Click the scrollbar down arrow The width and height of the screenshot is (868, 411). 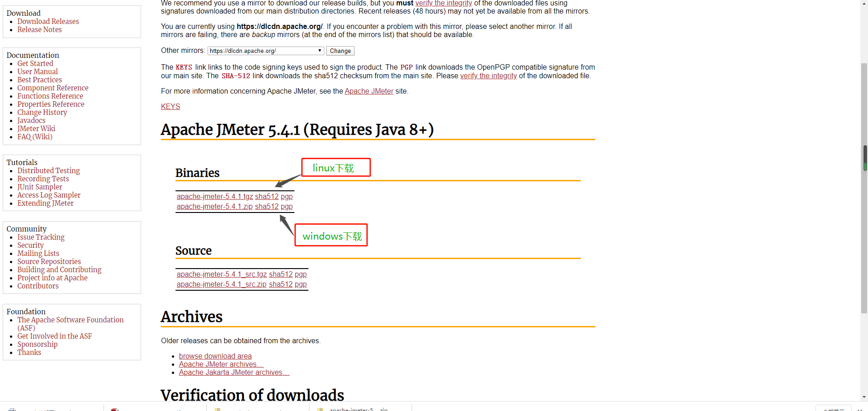pyautogui.click(x=864, y=397)
